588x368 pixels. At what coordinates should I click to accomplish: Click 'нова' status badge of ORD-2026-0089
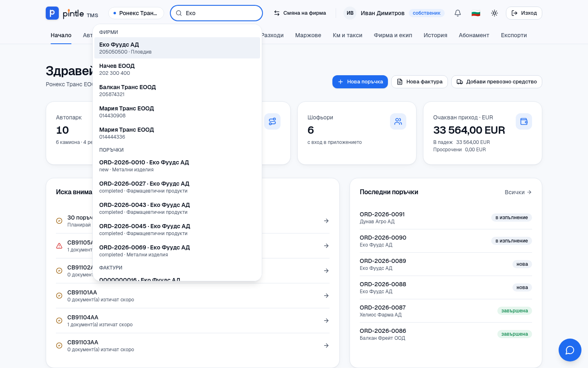[x=522, y=264]
